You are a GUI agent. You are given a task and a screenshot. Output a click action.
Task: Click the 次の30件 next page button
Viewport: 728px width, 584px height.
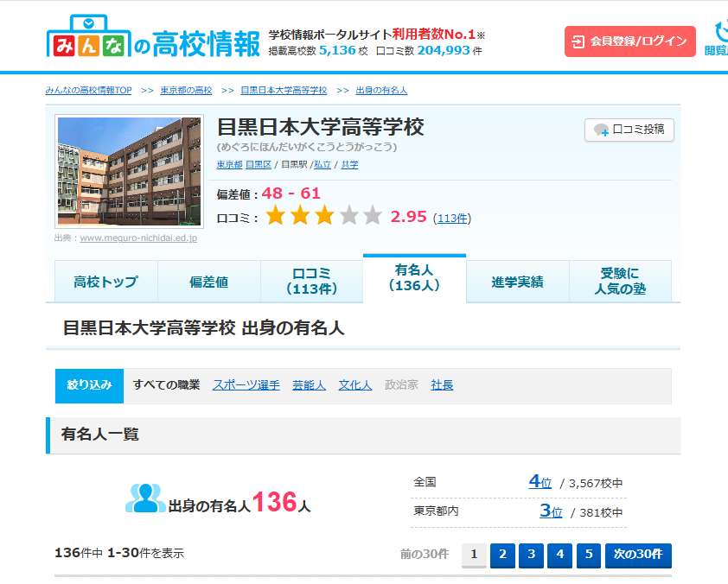[x=638, y=555]
